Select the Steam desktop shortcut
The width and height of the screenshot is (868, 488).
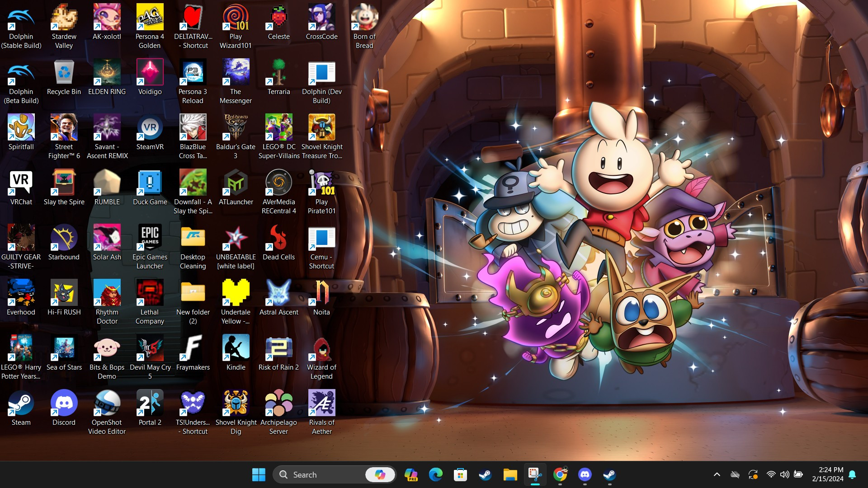pyautogui.click(x=21, y=408)
